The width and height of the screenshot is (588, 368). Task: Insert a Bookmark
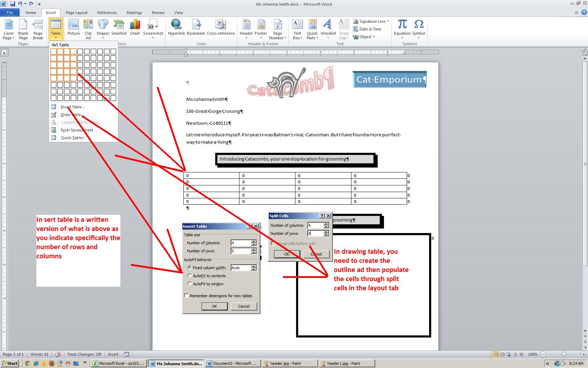tap(196, 27)
